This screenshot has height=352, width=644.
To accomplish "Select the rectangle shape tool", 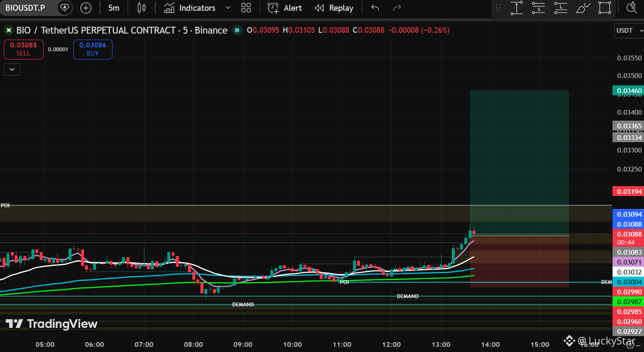I will click(x=605, y=8).
